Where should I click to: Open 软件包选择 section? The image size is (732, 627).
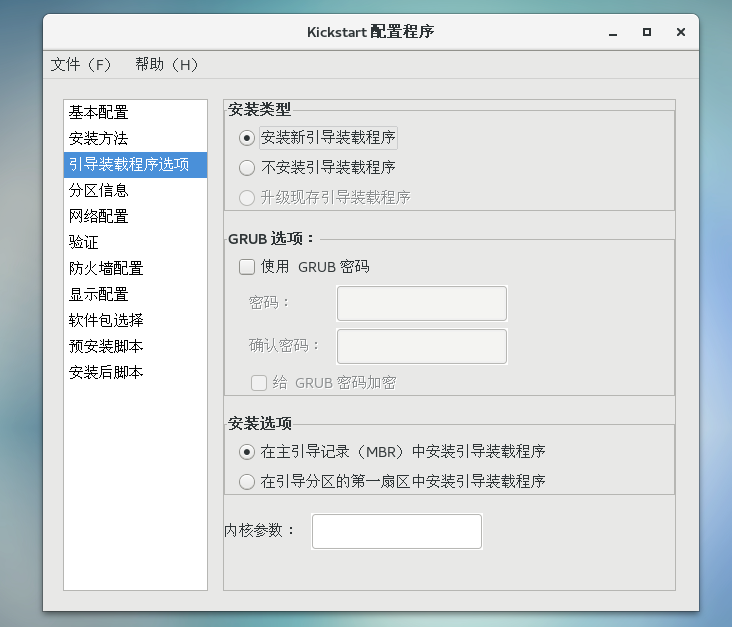pos(135,320)
